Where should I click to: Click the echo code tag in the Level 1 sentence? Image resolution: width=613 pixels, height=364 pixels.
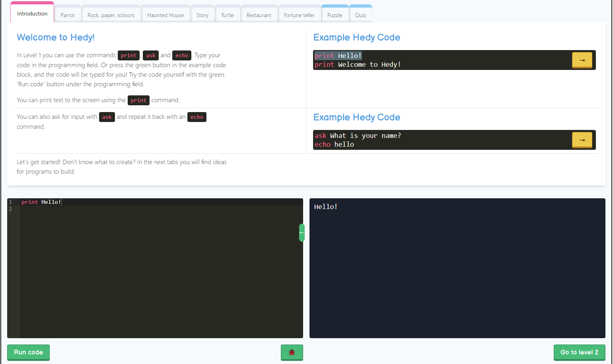[x=182, y=55]
